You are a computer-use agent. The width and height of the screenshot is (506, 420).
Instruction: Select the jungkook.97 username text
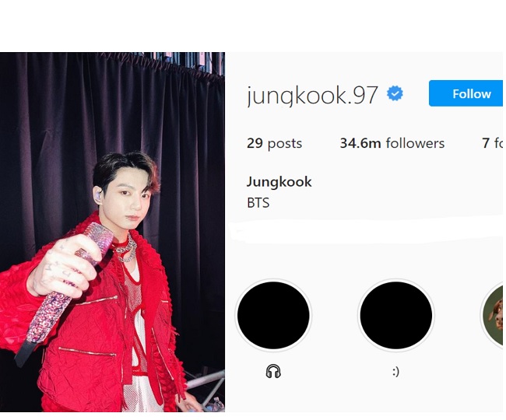pyautogui.click(x=312, y=96)
